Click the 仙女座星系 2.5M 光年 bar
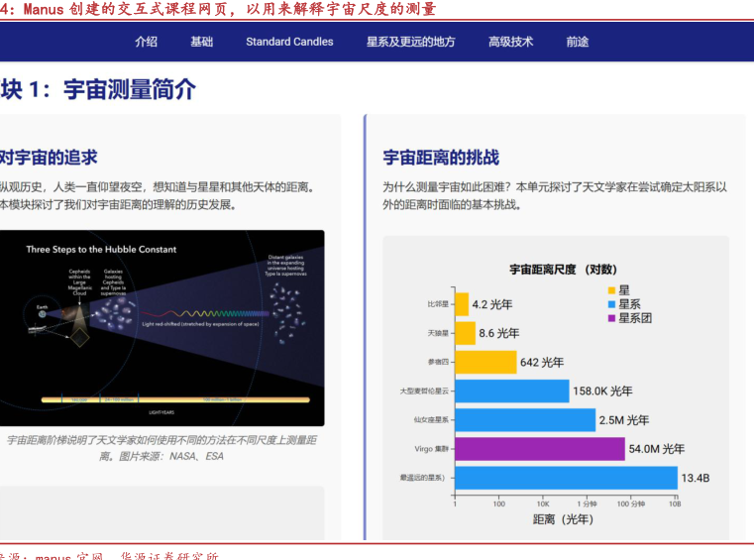Viewport: 754px width, 560px height. 525,419
